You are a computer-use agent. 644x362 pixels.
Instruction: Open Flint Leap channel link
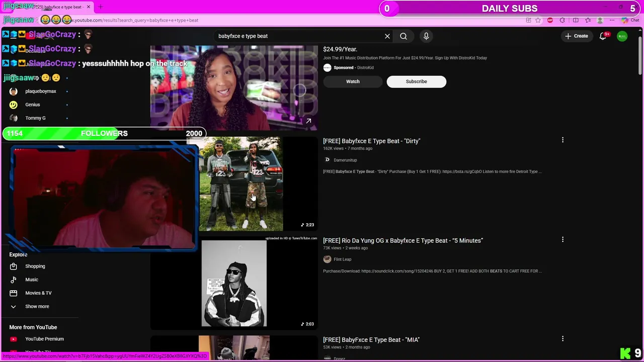(x=343, y=259)
